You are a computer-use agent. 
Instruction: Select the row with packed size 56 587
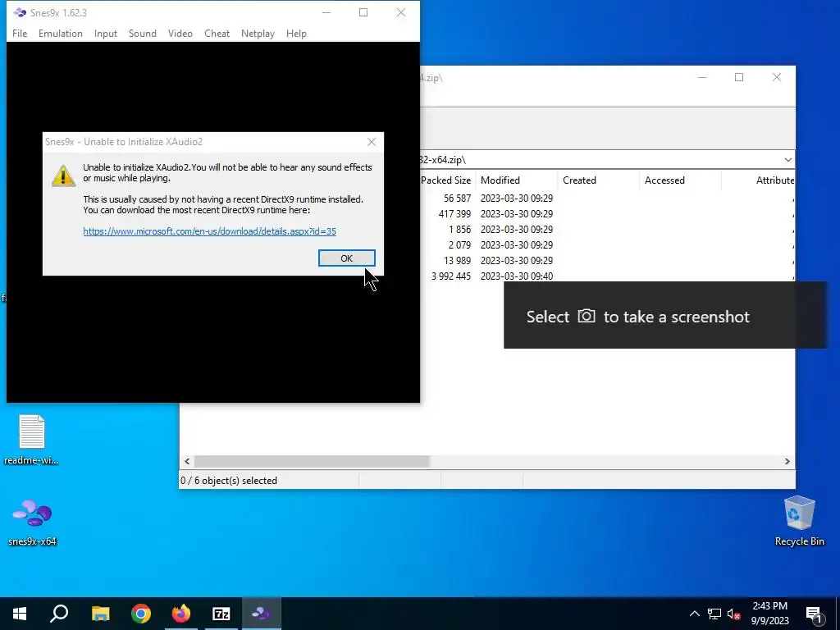click(x=608, y=199)
